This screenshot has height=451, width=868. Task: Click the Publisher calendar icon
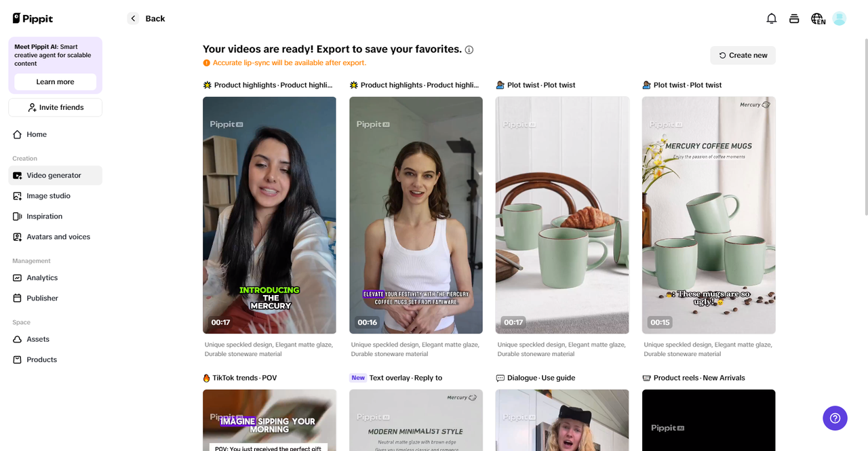tap(18, 298)
